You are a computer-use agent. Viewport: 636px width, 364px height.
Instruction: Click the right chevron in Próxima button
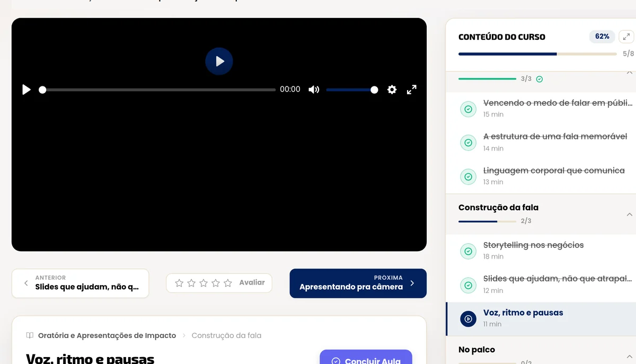coord(412,283)
